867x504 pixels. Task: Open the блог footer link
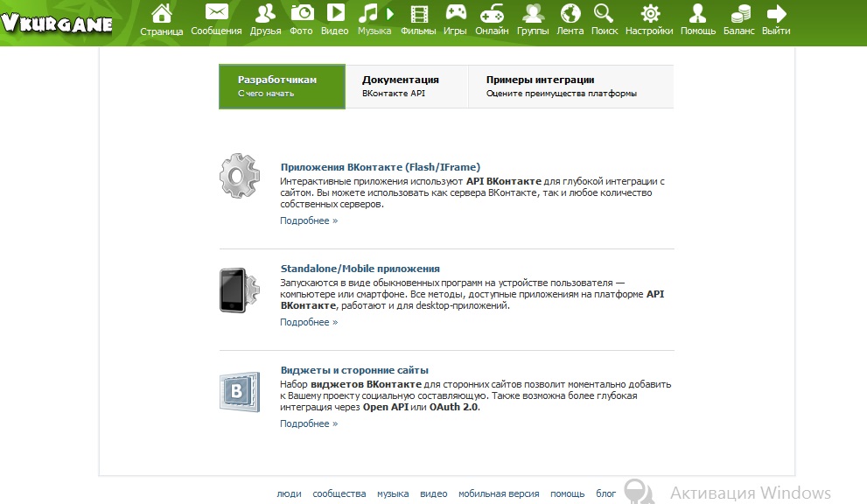coord(605,493)
